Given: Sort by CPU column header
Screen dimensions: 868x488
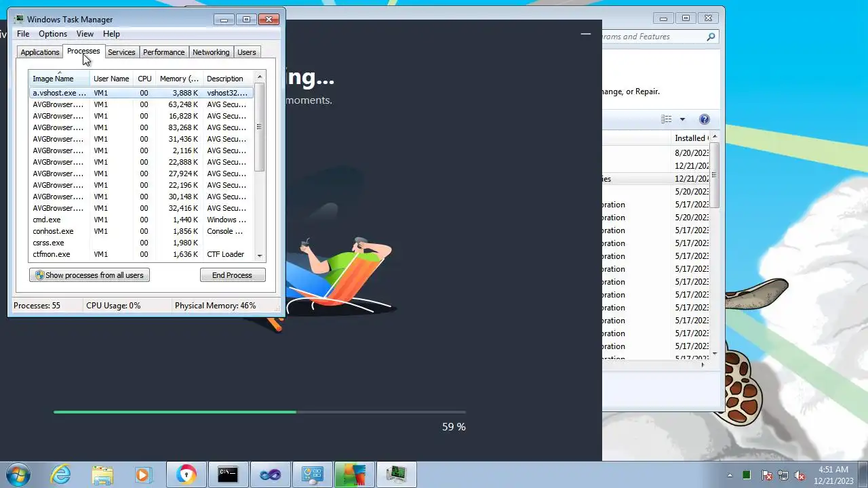Looking at the screenshot, I should [x=144, y=79].
